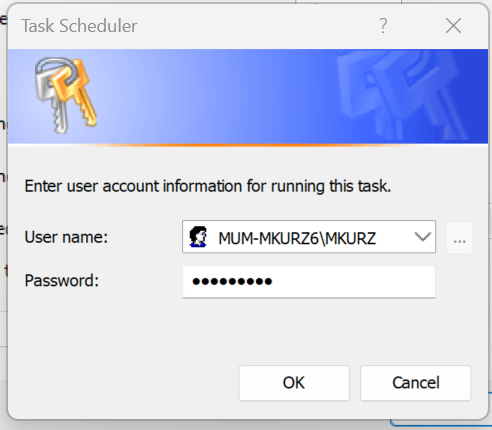Click the orange divider line under the banner
Screen dimensions: 492x430
coord(248,145)
